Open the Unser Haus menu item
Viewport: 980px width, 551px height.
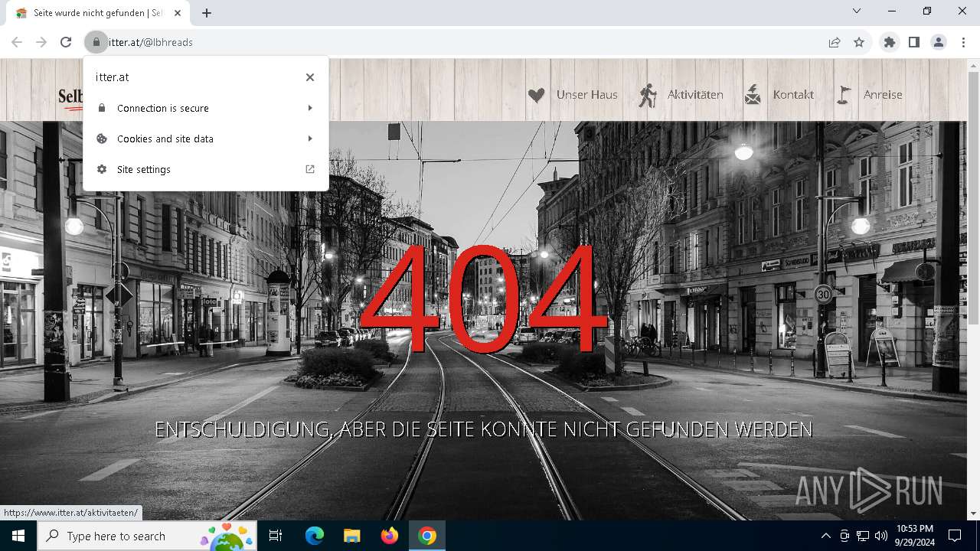click(586, 95)
